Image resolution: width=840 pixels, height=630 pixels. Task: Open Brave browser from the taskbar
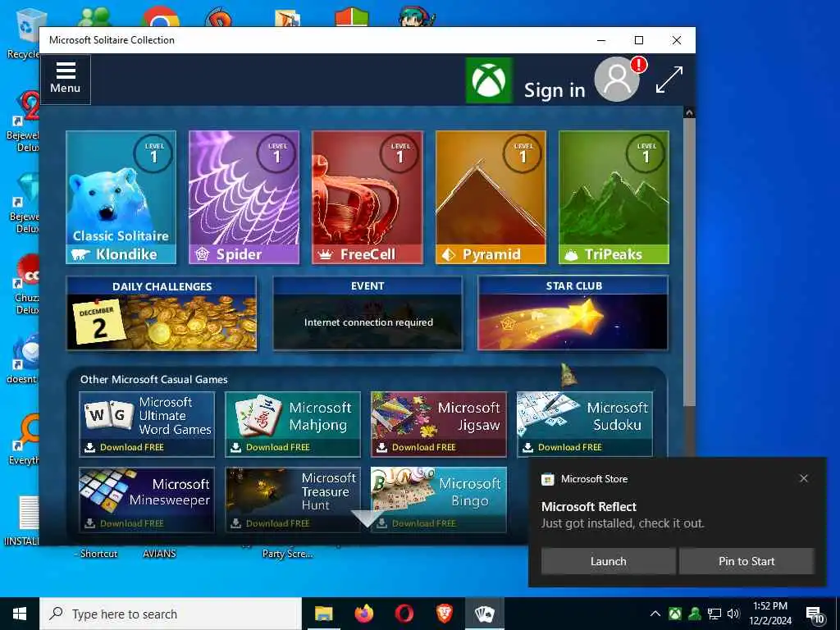(x=444, y=614)
